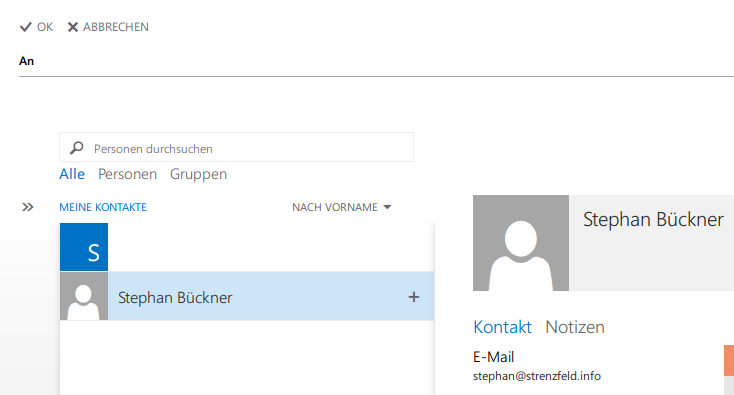Open the Kontakt tab in details
Screen dimensions: 734x395
(x=502, y=327)
